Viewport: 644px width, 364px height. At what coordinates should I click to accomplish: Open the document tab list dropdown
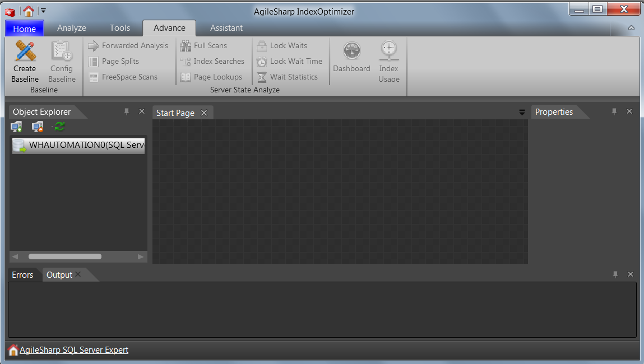coord(522,113)
